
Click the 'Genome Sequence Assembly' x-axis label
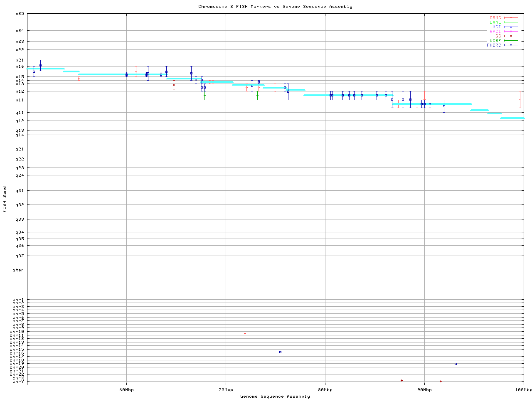pos(275,397)
